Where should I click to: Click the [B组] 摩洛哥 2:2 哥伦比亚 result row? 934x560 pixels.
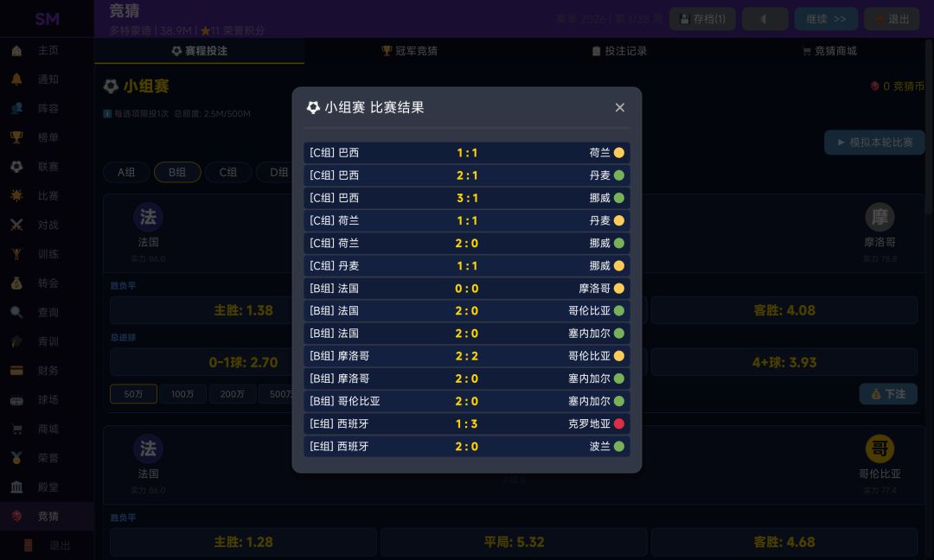coord(467,356)
